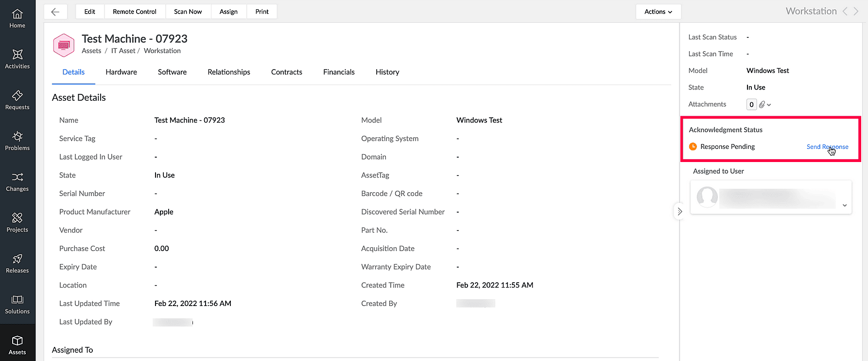Viewport: 868px width, 361px height.
Task: Switch to the Hardware tab
Action: [x=121, y=72]
